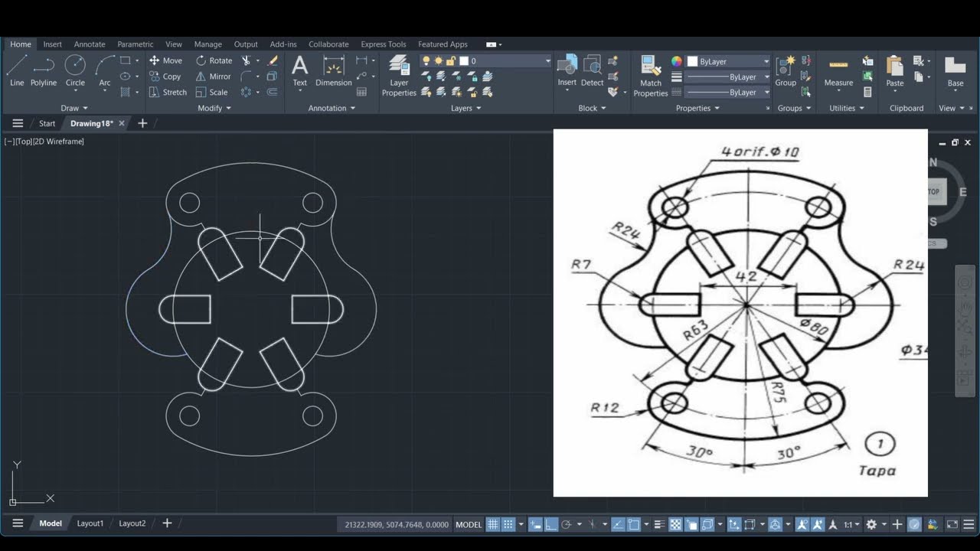Select the Arc tool
The width and height of the screenshot is (980, 551).
click(x=105, y=70)
